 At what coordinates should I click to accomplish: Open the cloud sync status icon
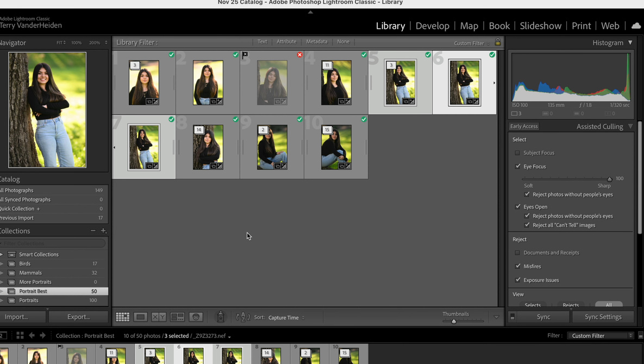(636, 26)
